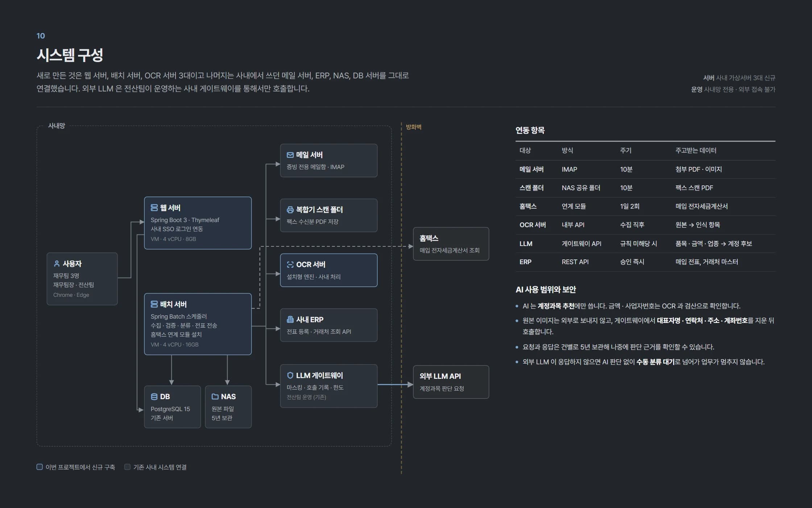This screenshot has height=508, width=812.
Task: Click the Spring Boot 3 · Thymeleaf text
Action: [185, 220]
